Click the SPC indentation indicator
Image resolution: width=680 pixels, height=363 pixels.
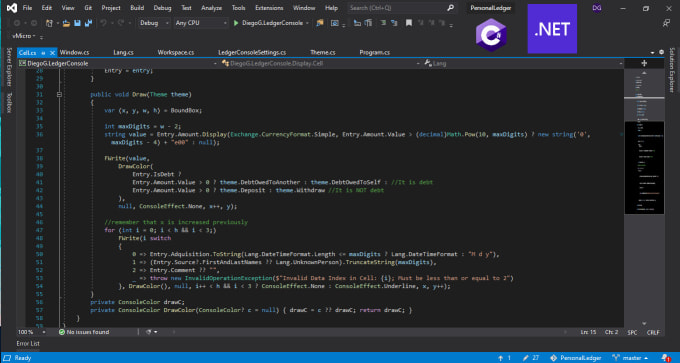tap(632, 332)
